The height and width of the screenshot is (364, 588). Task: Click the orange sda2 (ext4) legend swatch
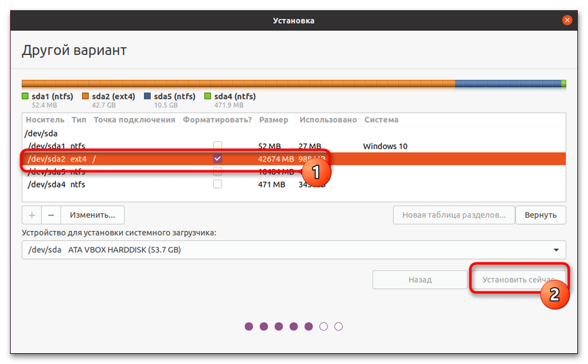pos(86,97)
